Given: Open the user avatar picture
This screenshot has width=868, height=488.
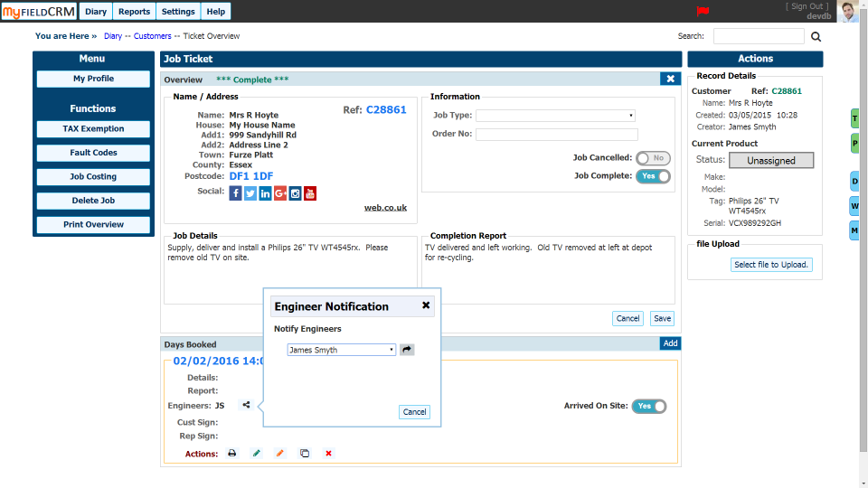Looking at the screenshot, I should click(x=847, y=11).
